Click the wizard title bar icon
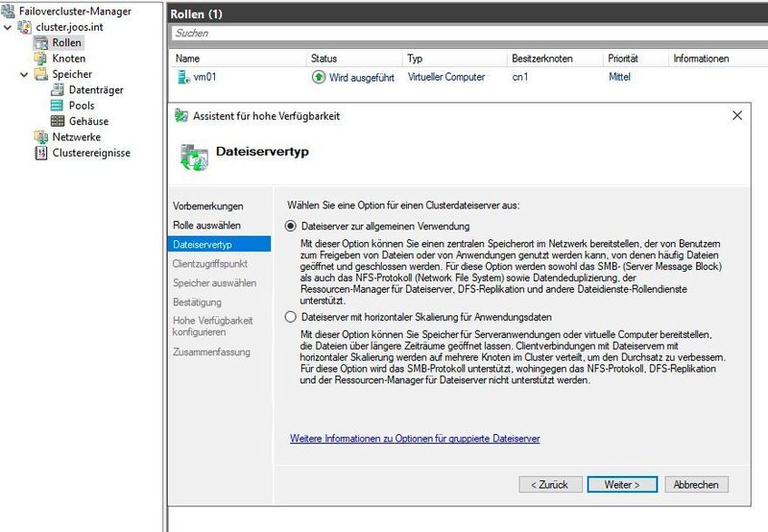Image resolution: width=768 pixels, height=532 pixels. (181, 115)
